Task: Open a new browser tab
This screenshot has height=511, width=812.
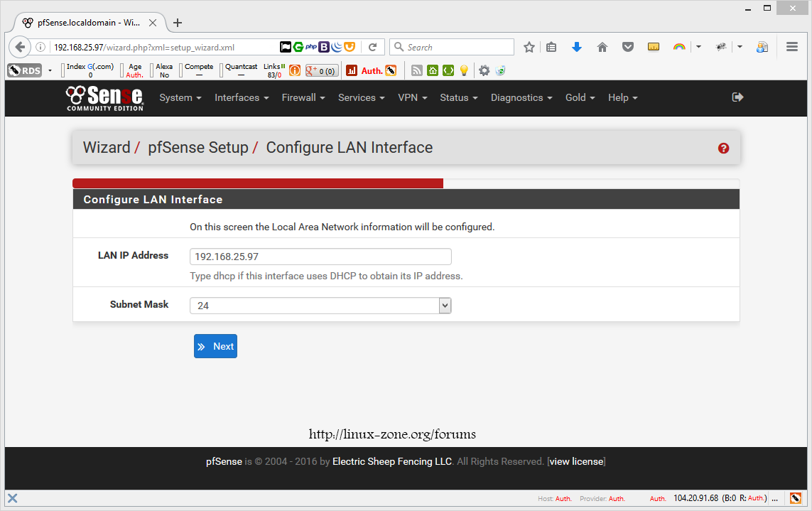Action: click(x=178, y=23)
